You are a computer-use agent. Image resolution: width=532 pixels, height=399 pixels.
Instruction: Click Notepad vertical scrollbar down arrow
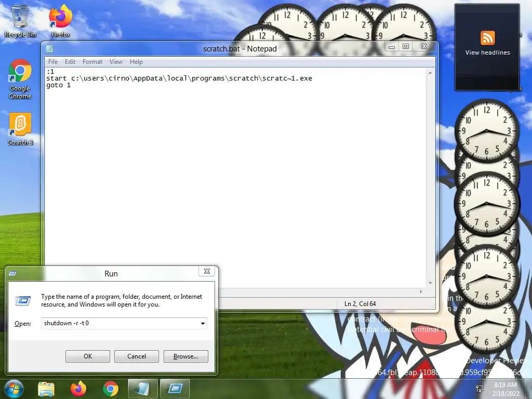[x=430, y=283]
